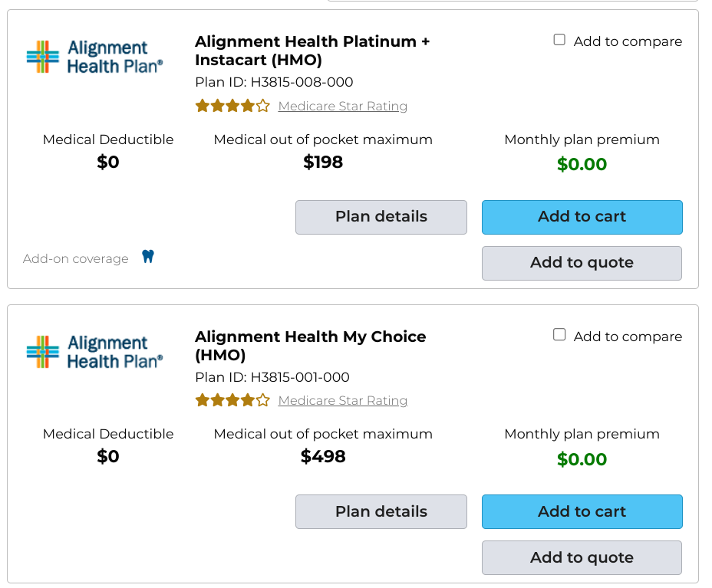Click the My Choice plan's Alignment Health Plan logo

94,352
